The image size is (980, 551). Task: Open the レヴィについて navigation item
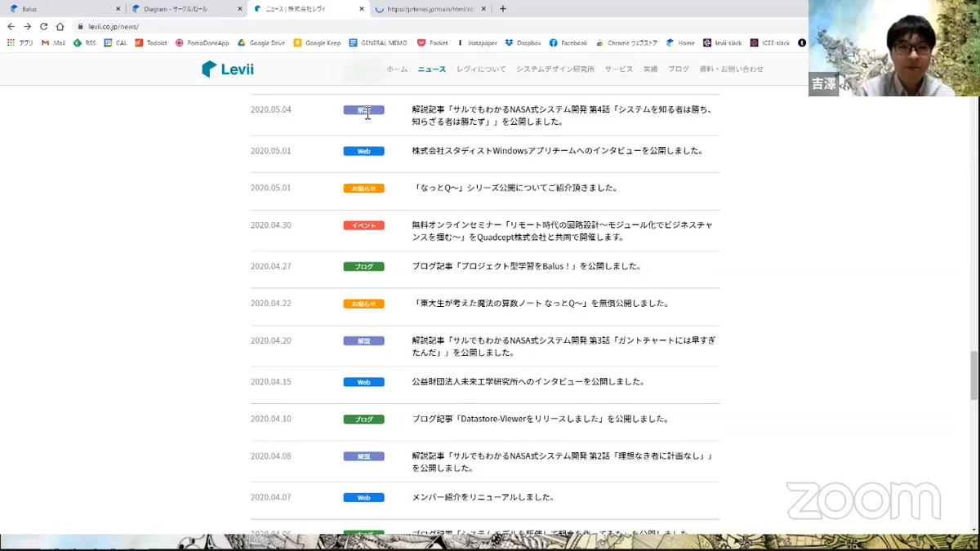(481, 69)
